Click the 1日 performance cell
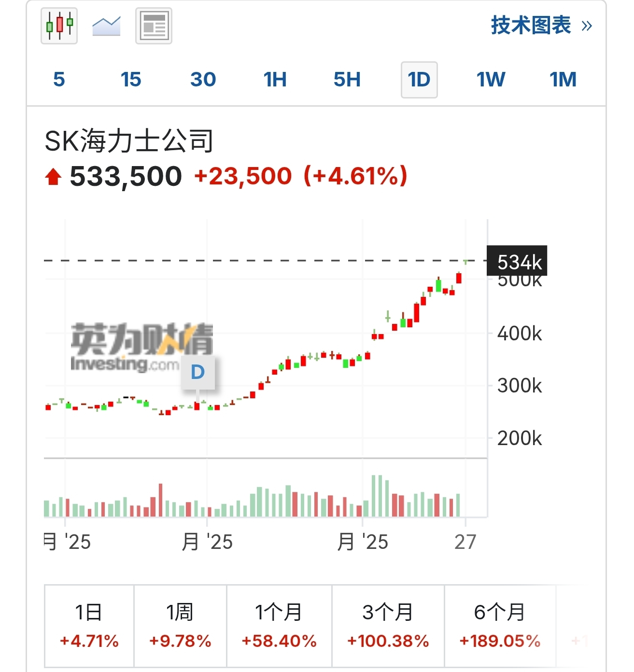 (89, 626)
